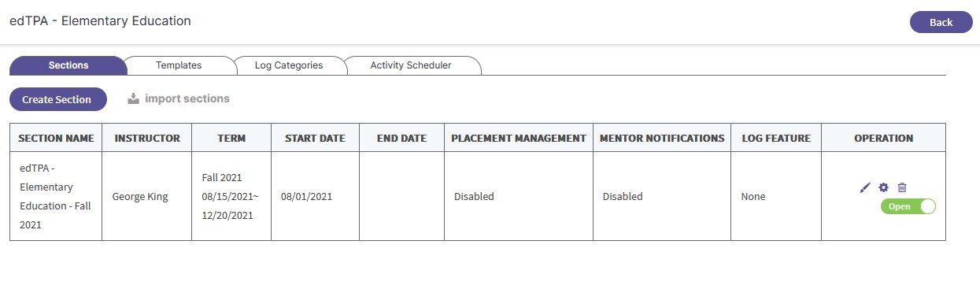Select the George King instructor cell

pyautogui.click(x=140, y=196)
